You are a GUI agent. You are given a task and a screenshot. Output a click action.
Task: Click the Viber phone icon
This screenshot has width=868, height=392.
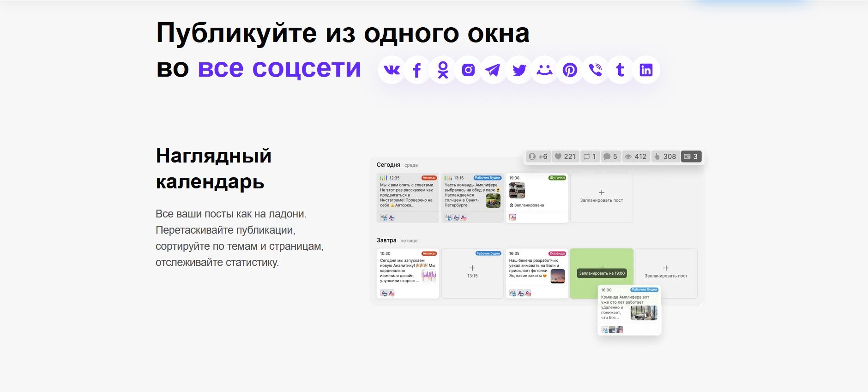click(x=595, y=70)
